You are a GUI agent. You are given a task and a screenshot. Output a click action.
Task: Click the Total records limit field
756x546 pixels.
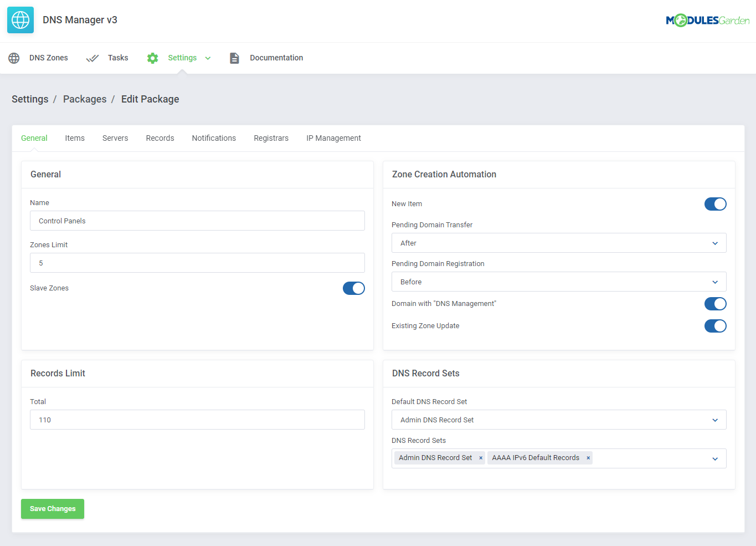197,420
